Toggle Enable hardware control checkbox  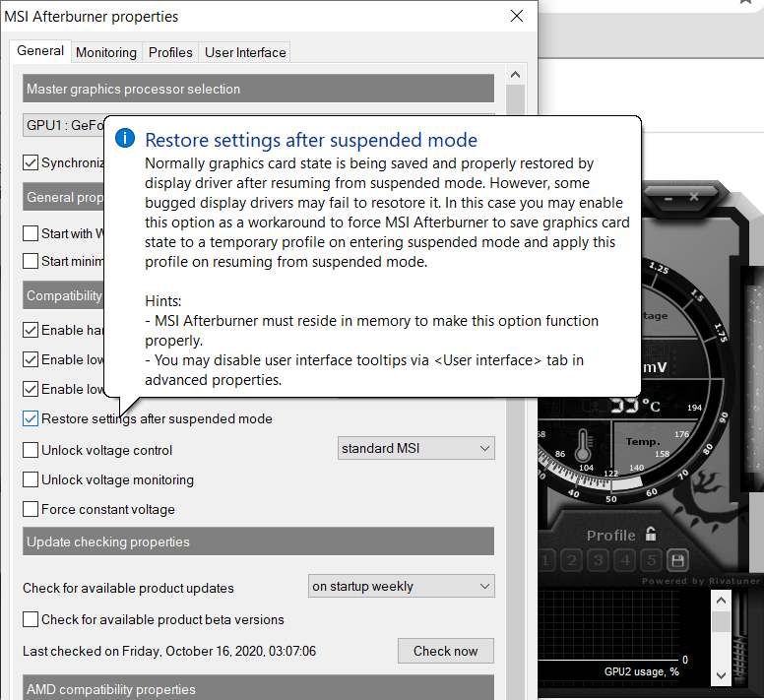[x=31, y=330]
